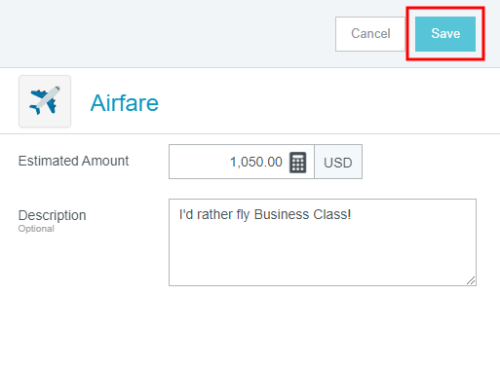Viewport: 500px width, 368px height.
Task: Click the Optional hint text
Action: pyautogui.click(x=36, y=229)
